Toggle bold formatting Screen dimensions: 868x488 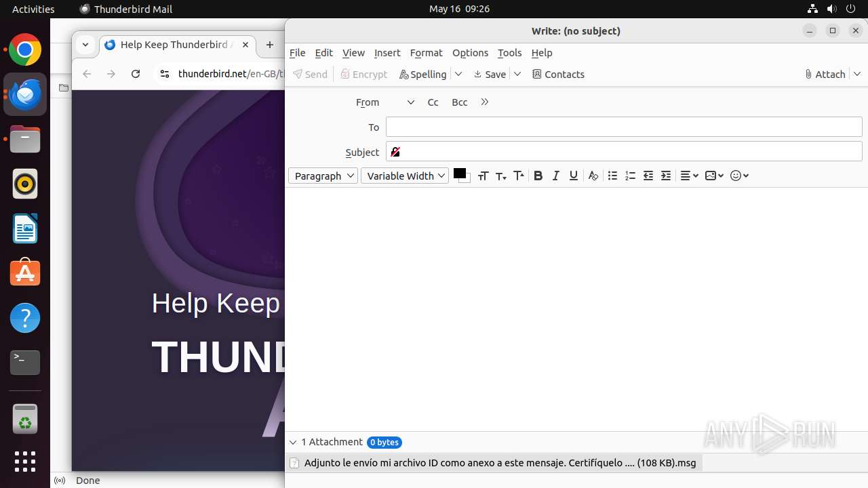pos(538,176)
